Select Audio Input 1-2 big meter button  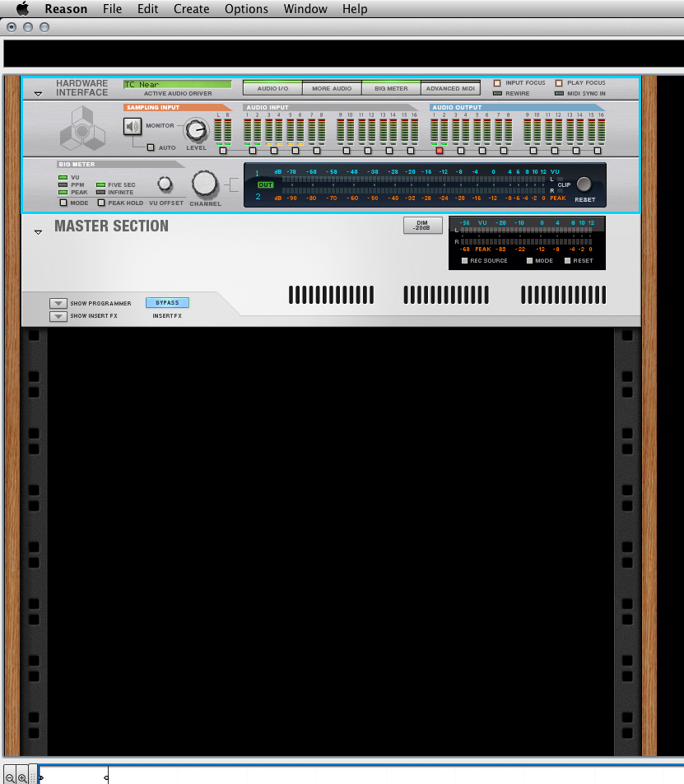tap(253, 151)
